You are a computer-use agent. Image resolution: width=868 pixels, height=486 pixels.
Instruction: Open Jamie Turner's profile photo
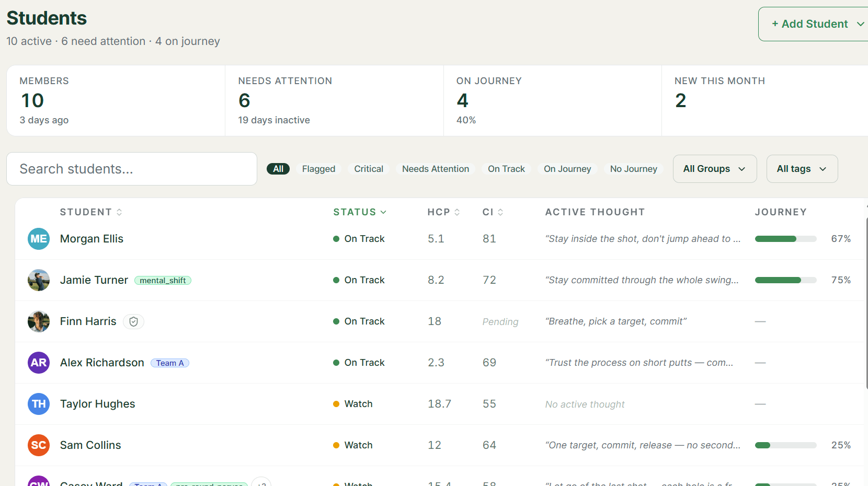[x=39, y=280]
